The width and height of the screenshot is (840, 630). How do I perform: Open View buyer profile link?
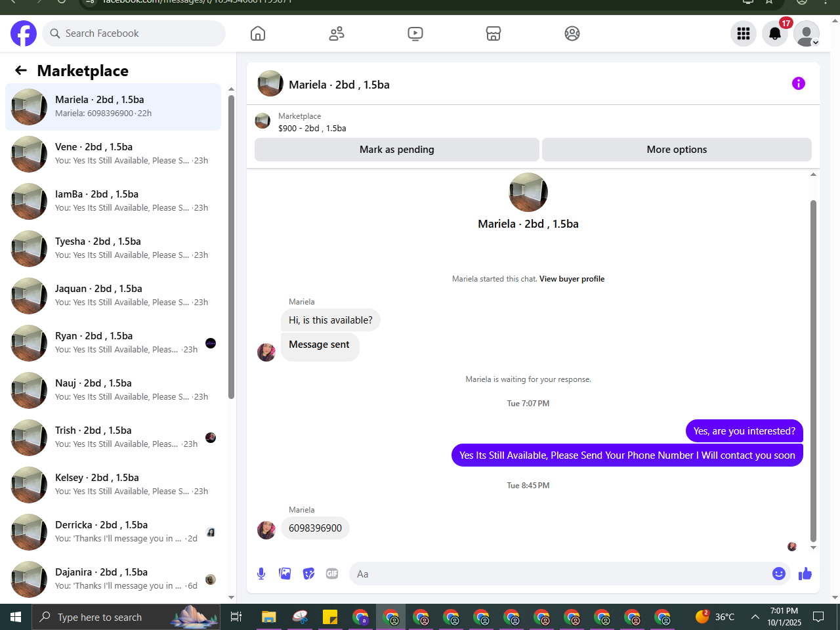click(x=572, y=279)
